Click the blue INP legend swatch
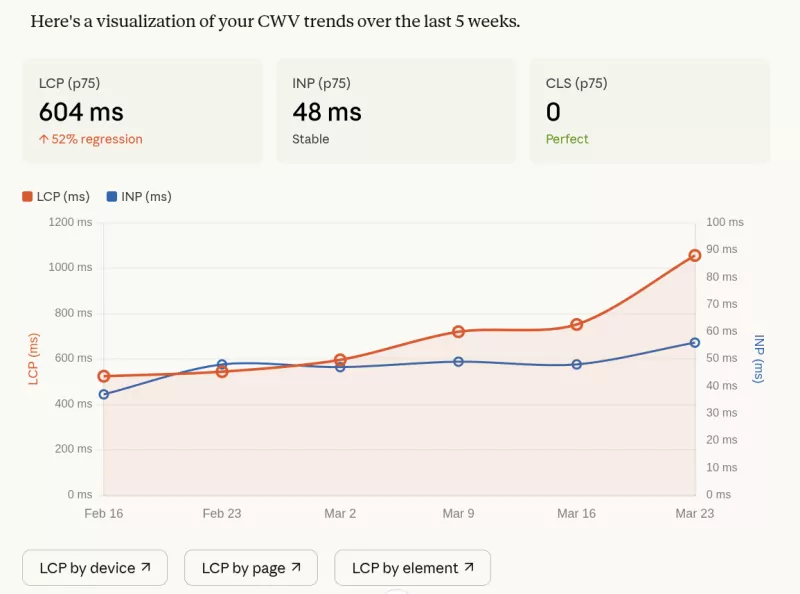Image resolution: width=800 pixels, height=594 pixels. [x=112, y=196]
